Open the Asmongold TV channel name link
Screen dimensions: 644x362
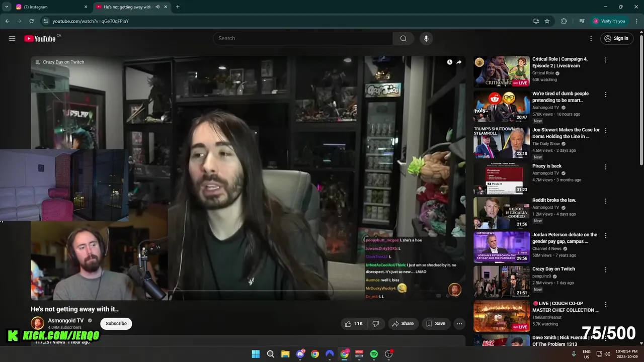66,321
